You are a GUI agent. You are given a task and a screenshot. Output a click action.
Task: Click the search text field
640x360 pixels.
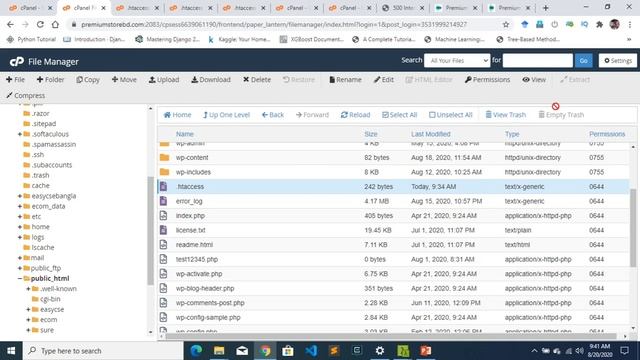click(538, 60)
